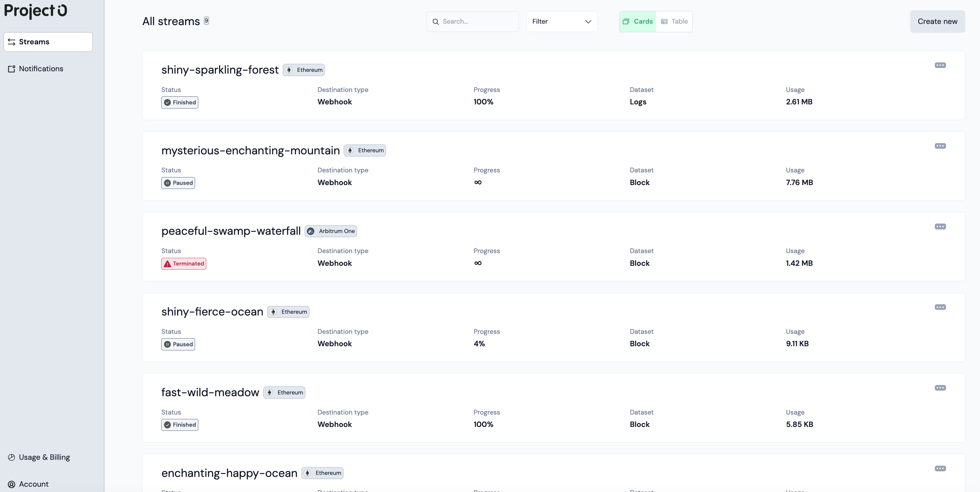Viewport: 980px width, 492px height.
Task: Click the Ethereum badge on fast-wild-meadow
Action: 284,392
